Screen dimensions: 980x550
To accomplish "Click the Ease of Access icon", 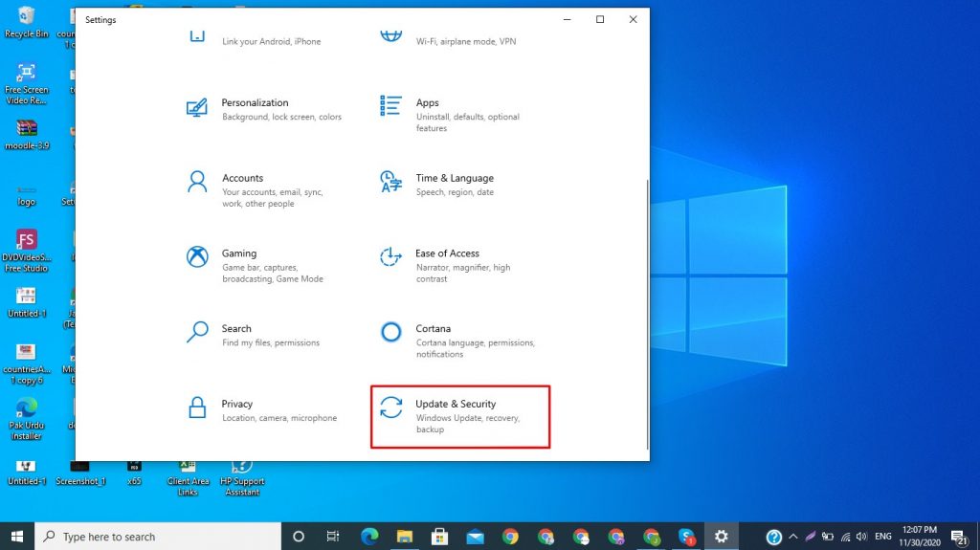I will 390,256.
